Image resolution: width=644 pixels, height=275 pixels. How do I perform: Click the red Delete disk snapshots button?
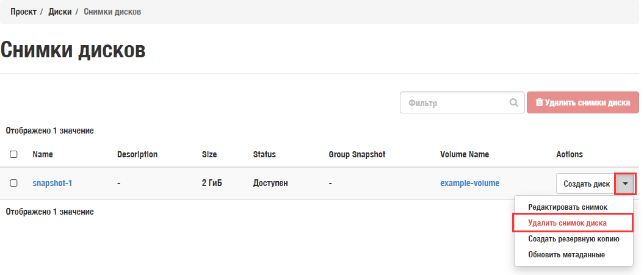[582, 102]
